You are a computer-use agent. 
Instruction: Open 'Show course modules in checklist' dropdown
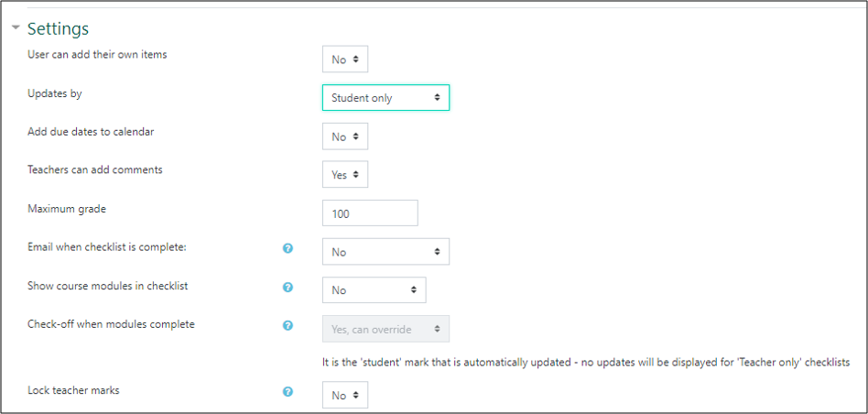[x=374, y=290]
